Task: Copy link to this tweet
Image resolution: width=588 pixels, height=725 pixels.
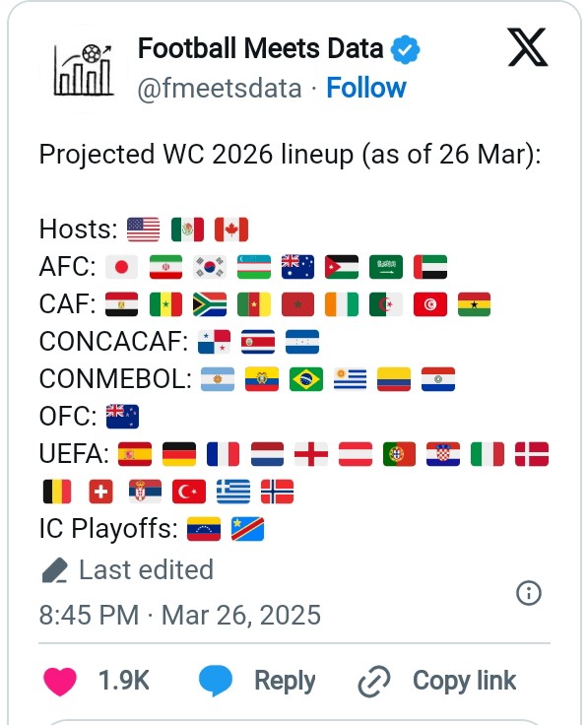Action: click(464, 681)
